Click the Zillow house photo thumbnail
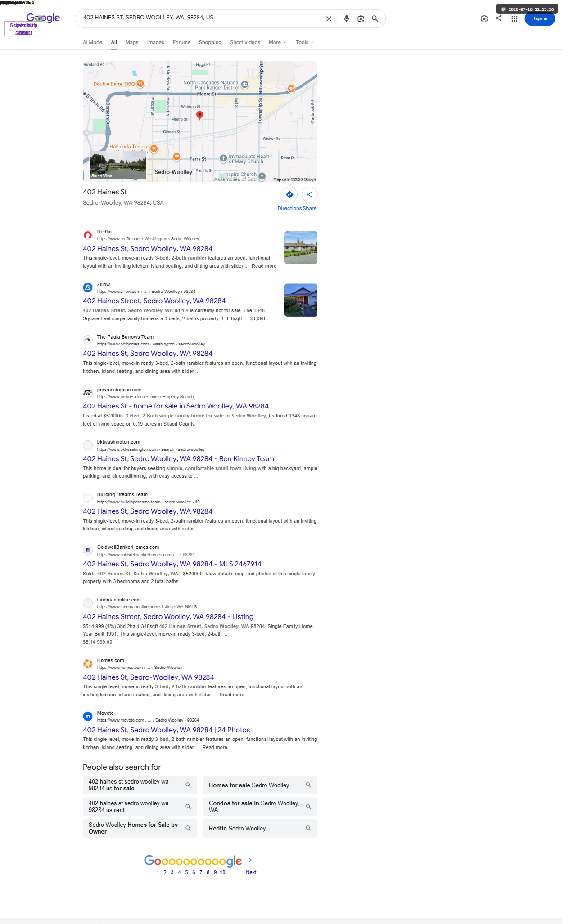The width and height of the screenshot is (569, 924). point(301,300)
